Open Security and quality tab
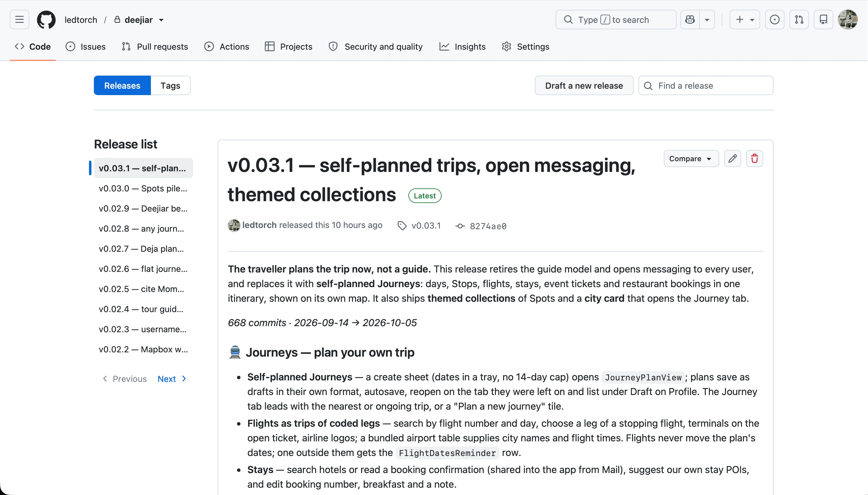The height and width of the screenshot is (495, 868). click(x=375, y=47)
